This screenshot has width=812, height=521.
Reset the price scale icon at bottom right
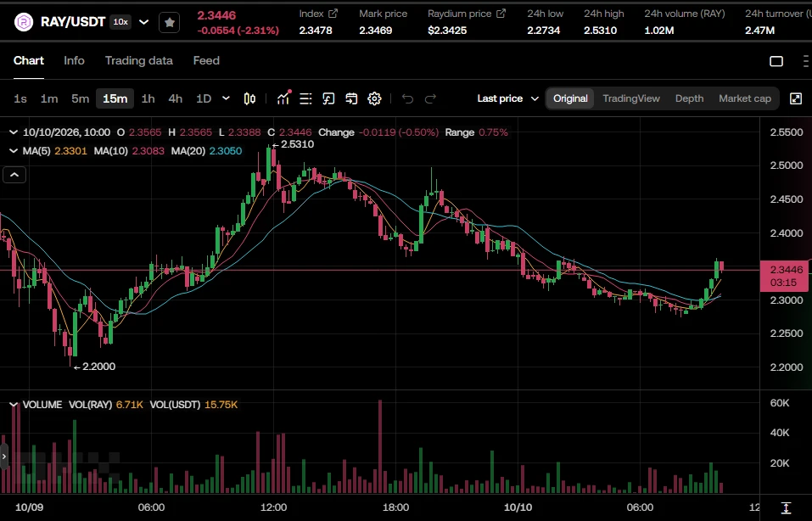tap(786, 507)
